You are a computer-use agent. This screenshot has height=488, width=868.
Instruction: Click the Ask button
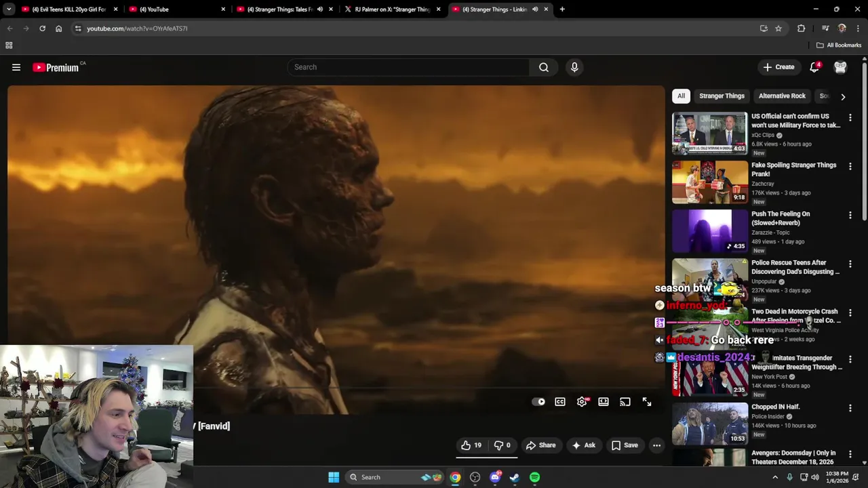pyautogui.click(x=583, y=445)
